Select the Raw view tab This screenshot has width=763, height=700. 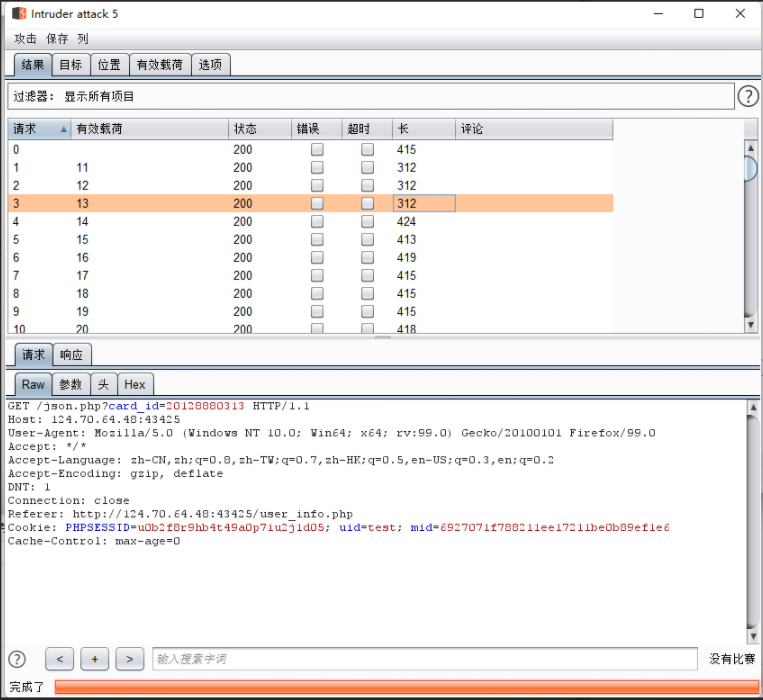coord(33,385)
